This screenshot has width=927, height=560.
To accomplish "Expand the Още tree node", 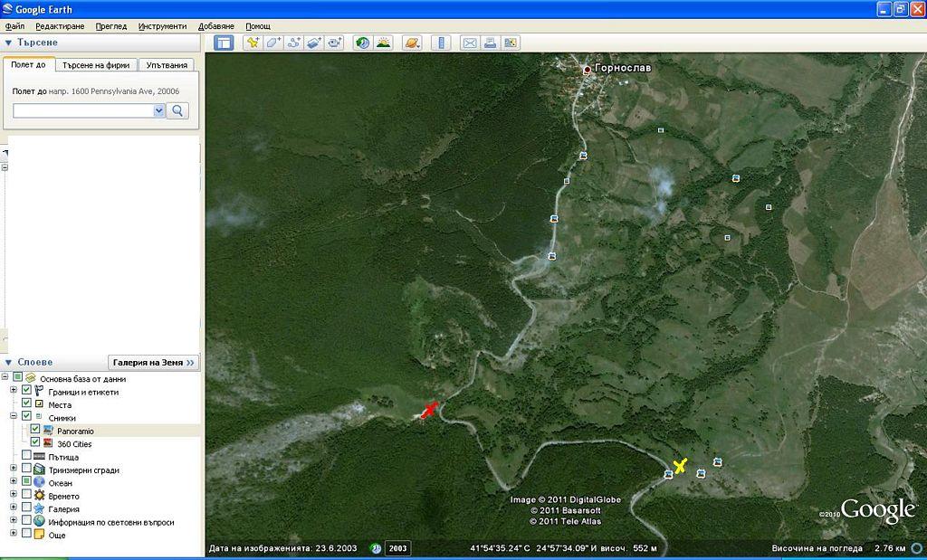I will pyautogui.click(x=14, y=534).
